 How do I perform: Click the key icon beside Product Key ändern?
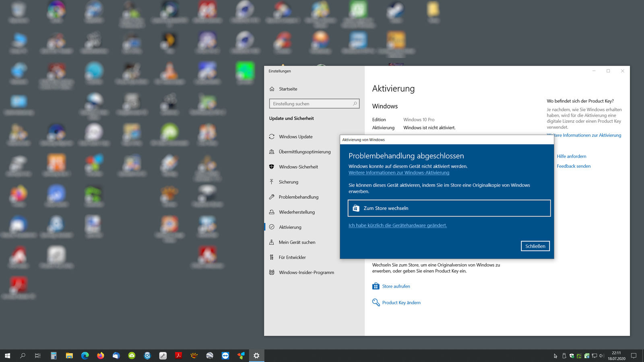point(376,302)
